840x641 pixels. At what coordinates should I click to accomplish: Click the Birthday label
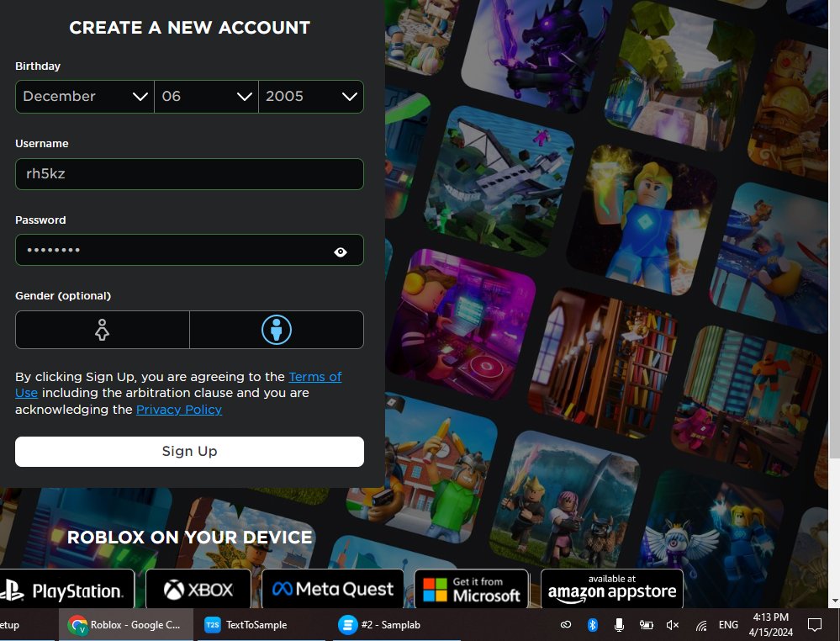click(38, 66)
